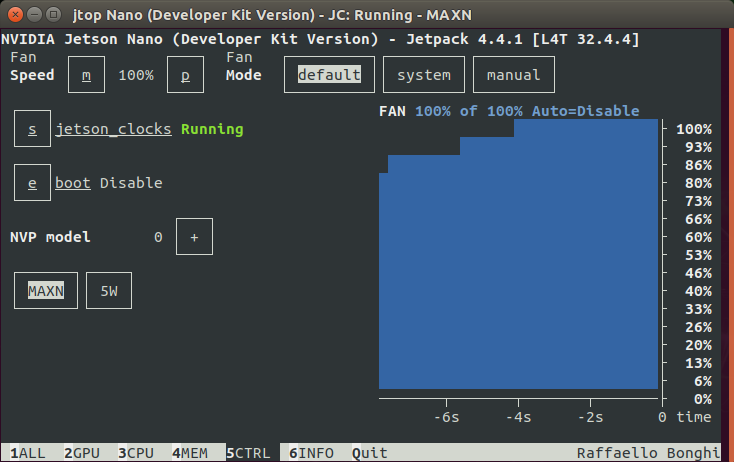Open the 5CTRL tab
Viewport: 734px width, 462px height.
tap(248, 453)
